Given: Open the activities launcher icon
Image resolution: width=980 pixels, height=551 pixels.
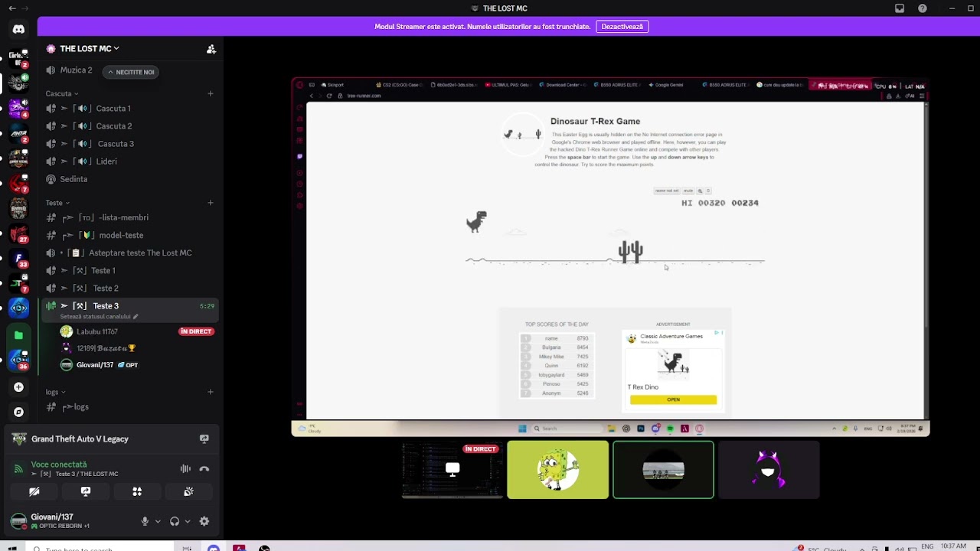Looking at the screenshot, I should [x=137, y=491].
